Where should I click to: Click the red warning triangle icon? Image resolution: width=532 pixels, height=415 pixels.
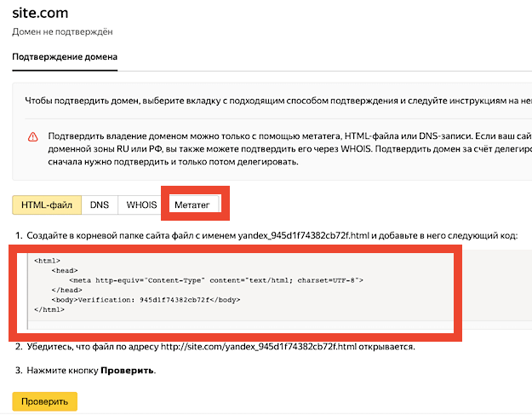point(32,136)
